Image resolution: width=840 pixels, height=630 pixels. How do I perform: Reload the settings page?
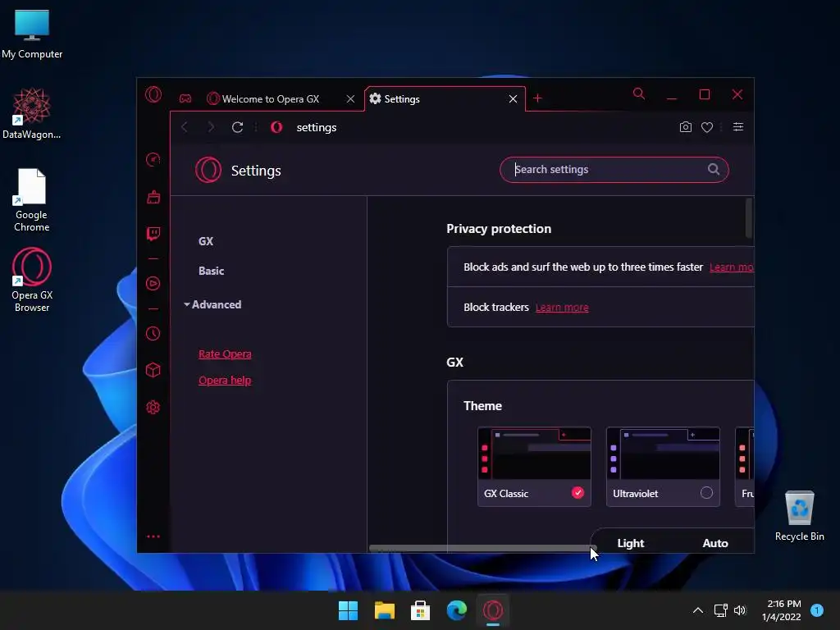pos(237,127)
